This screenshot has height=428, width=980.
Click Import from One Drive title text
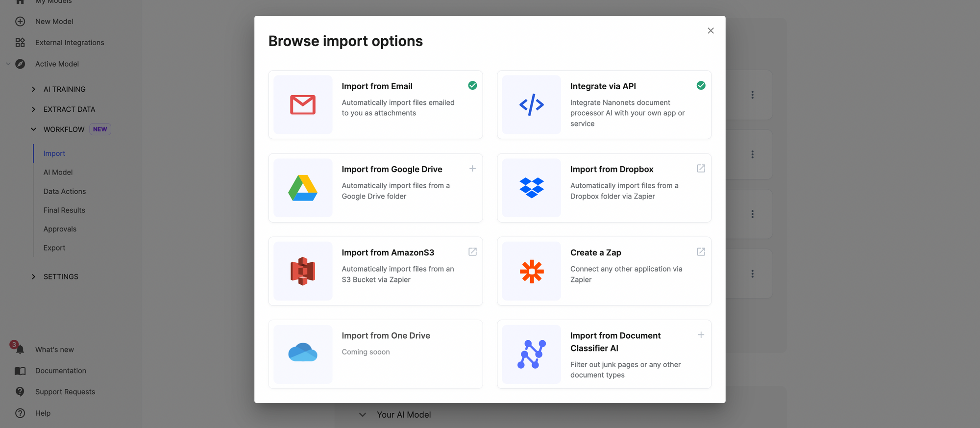(x=386, y=336)
